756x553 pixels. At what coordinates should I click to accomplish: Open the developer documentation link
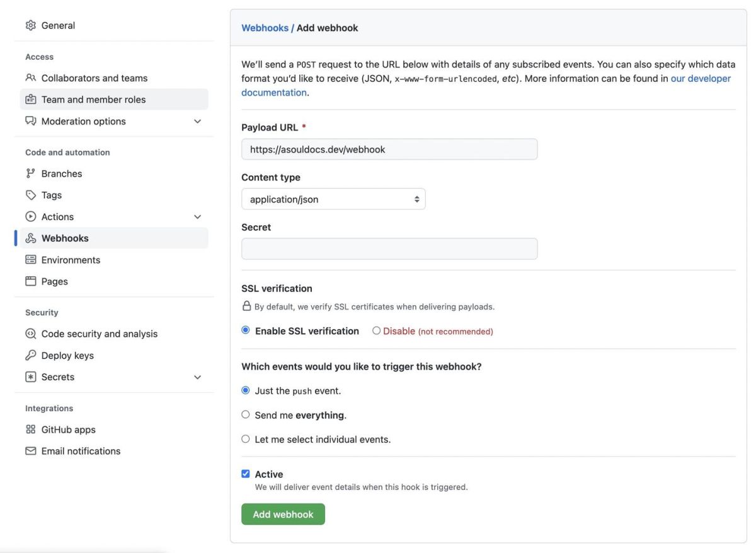click(x=701, y=79)
